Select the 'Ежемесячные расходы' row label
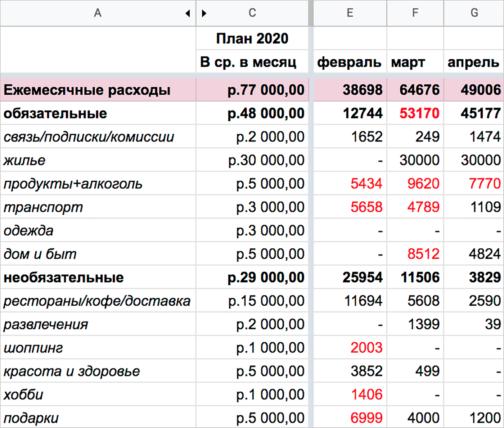 pyautogui.click(x=87, y=90)
